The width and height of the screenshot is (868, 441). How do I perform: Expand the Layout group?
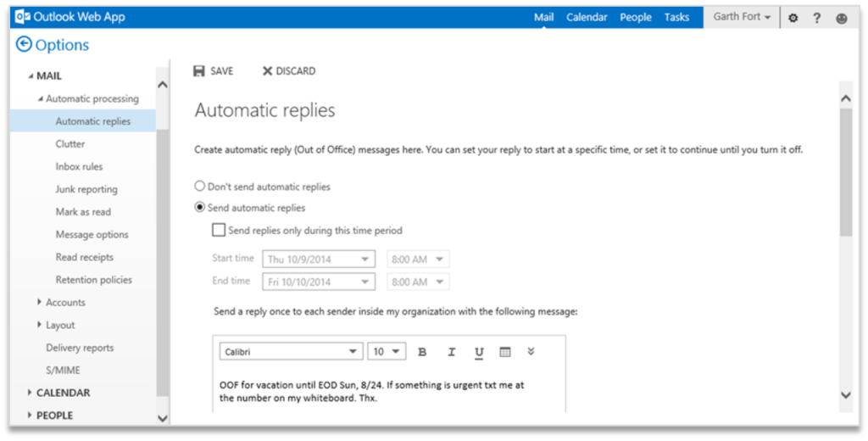pyautogui.click(x=39, y=325)
